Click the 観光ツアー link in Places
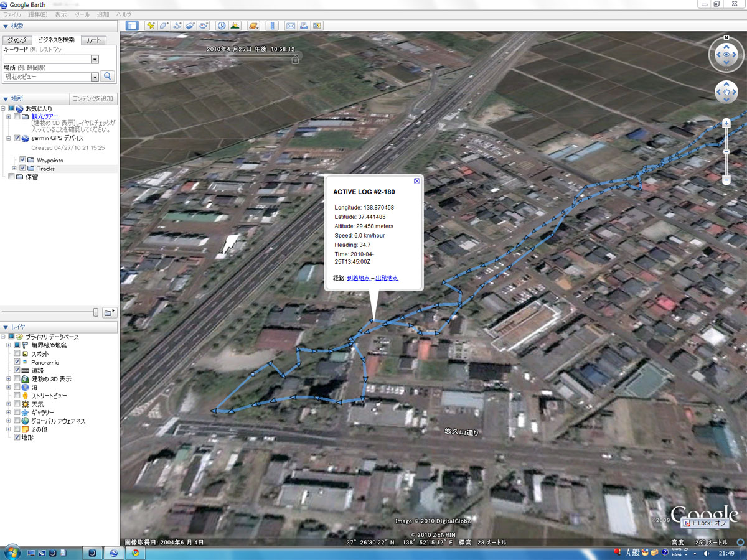 coord(45,116)
